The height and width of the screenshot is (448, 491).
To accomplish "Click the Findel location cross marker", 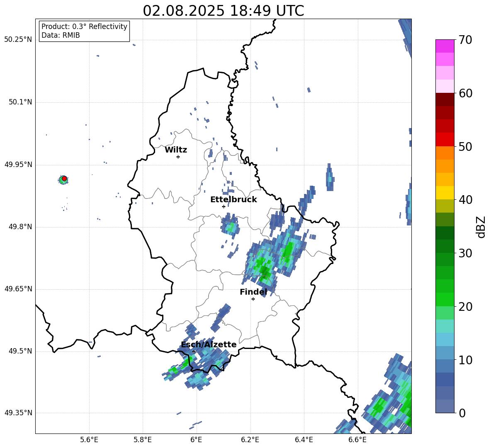I will tap(253, 299).
